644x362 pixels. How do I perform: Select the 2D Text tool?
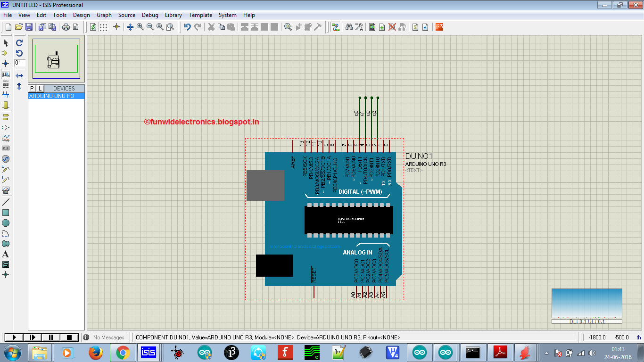[6, 254]
